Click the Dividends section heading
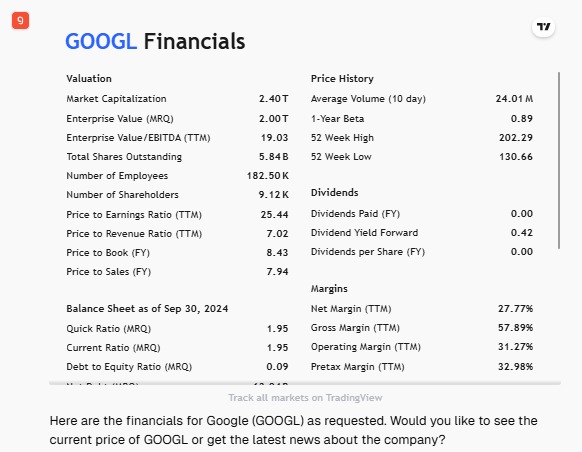This screenshot has width=582, height=452. tap(334, 193)
